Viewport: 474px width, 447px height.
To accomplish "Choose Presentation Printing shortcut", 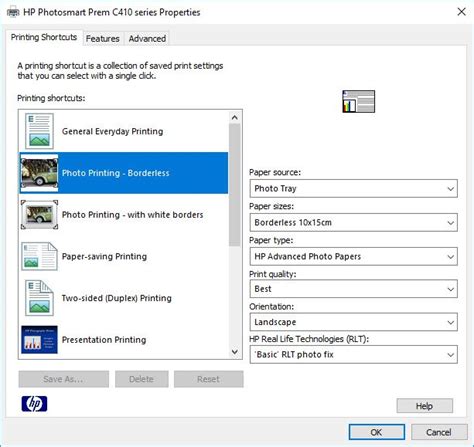I will tap(124, 340).
